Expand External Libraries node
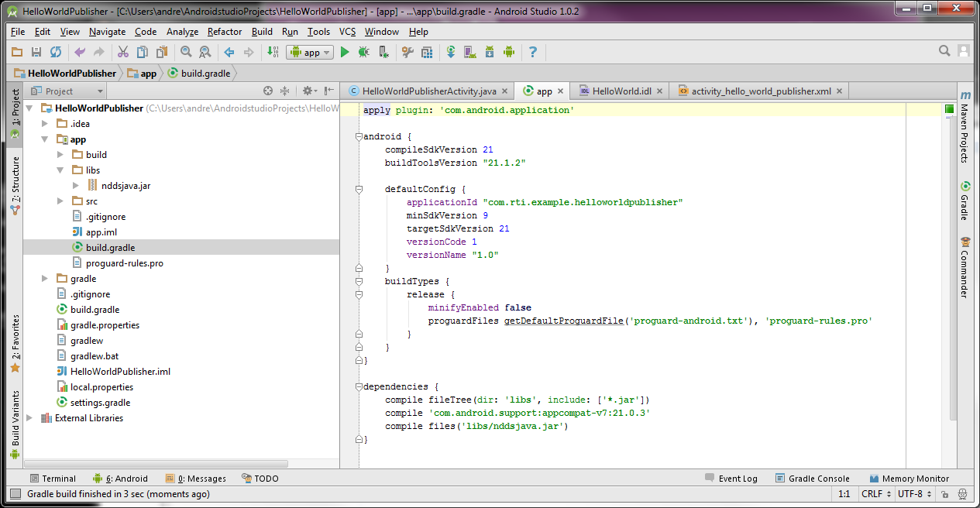 click(x=29, y=418)
